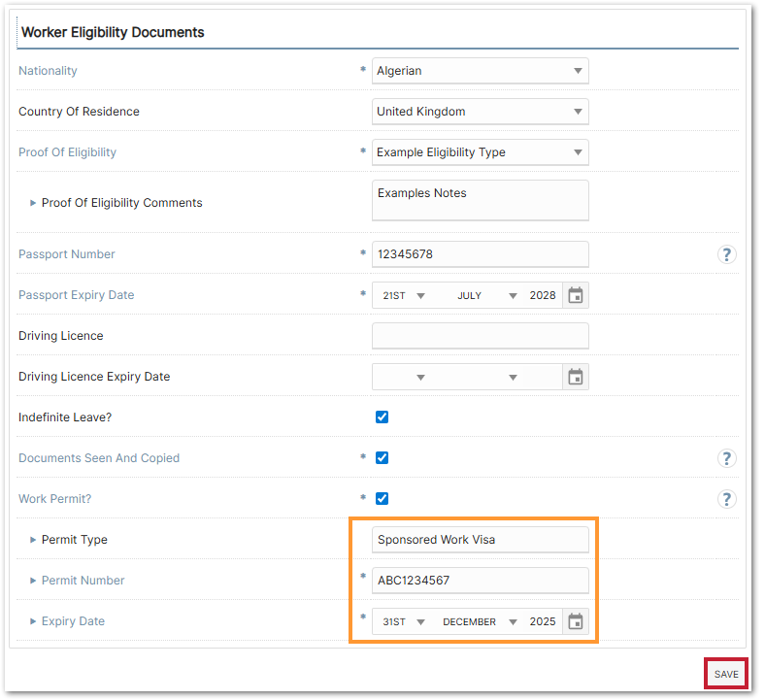
Task: Click the Proof Of Eligibility Comments box
Action: [x=480, y=201]
